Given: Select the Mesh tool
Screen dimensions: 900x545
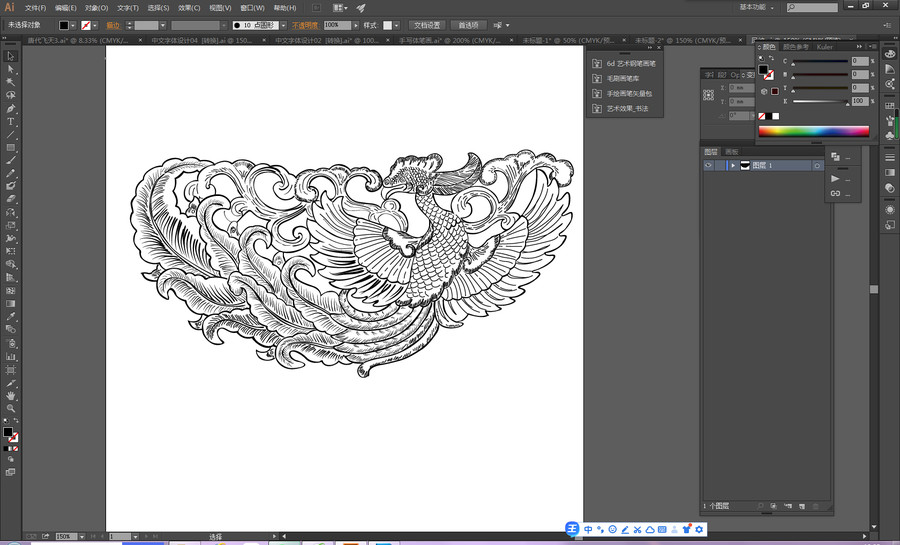Looking at the screenshot, I should tap(10, 291).
